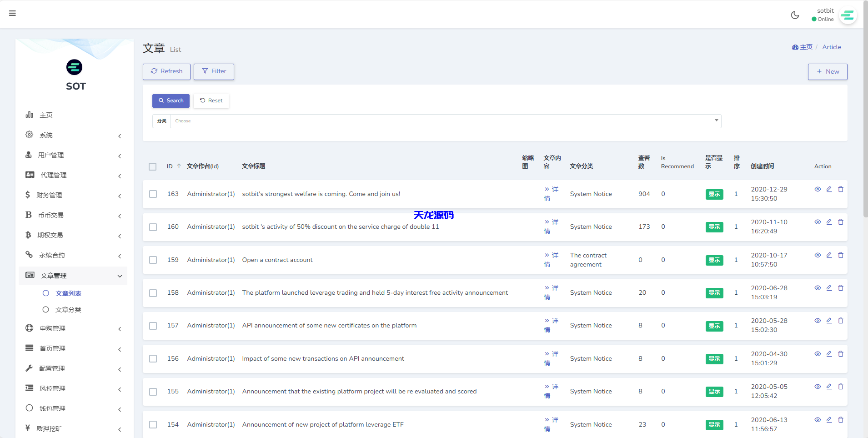Image resolution: width=868 pixels, height=438 pixels.
Task: Switch to dark mode moon icon
Action: tap(795, 15)
